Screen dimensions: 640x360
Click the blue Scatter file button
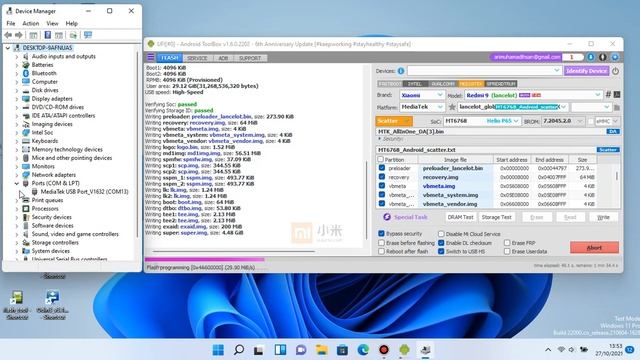(x=608, y=150)
